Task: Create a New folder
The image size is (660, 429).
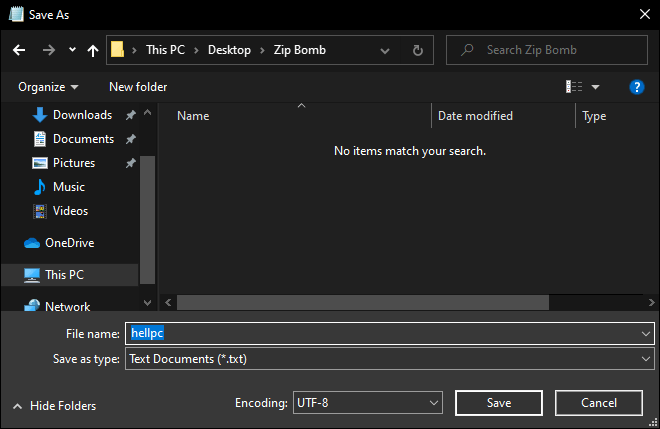Action: pyautogui.click(x=138, y=87)
